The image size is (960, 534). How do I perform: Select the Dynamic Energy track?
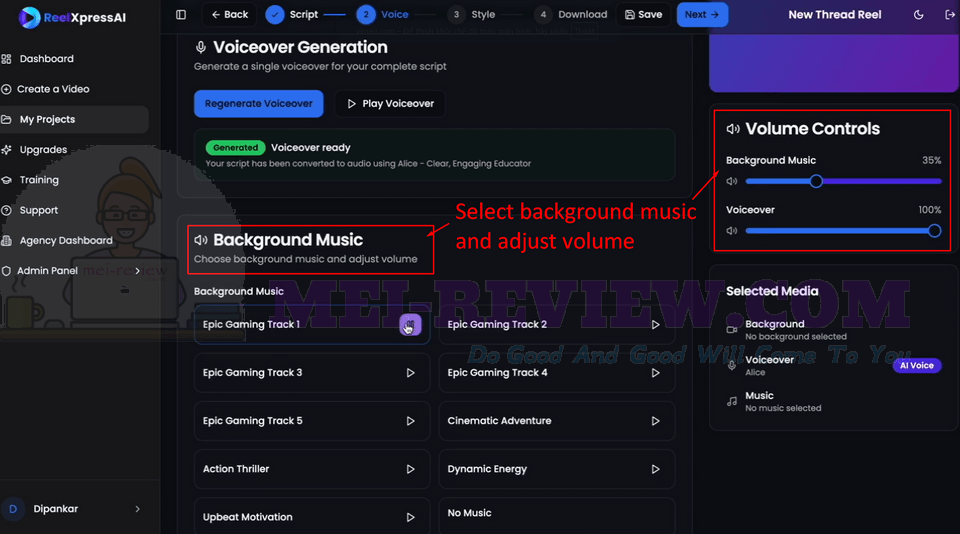tap(557, 469)
